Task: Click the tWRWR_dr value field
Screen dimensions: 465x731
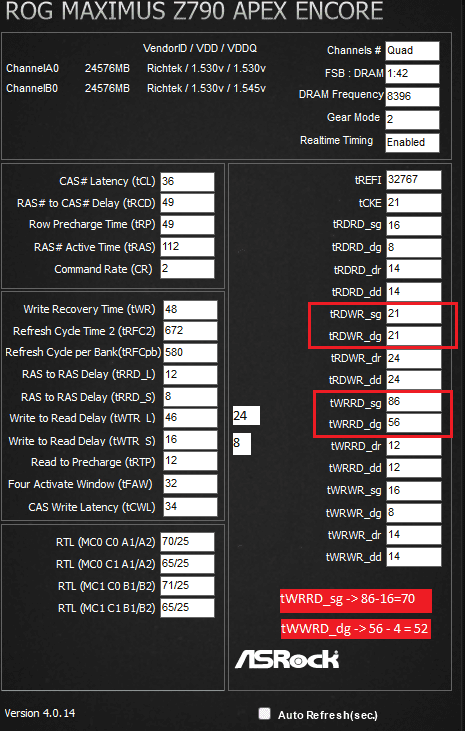Action: [414, 535]
